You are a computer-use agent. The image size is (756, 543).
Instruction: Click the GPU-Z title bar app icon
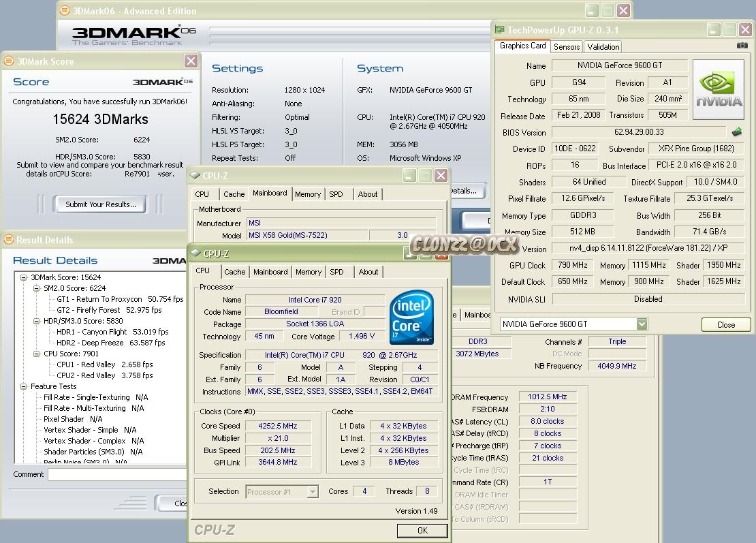click(500, 30)
